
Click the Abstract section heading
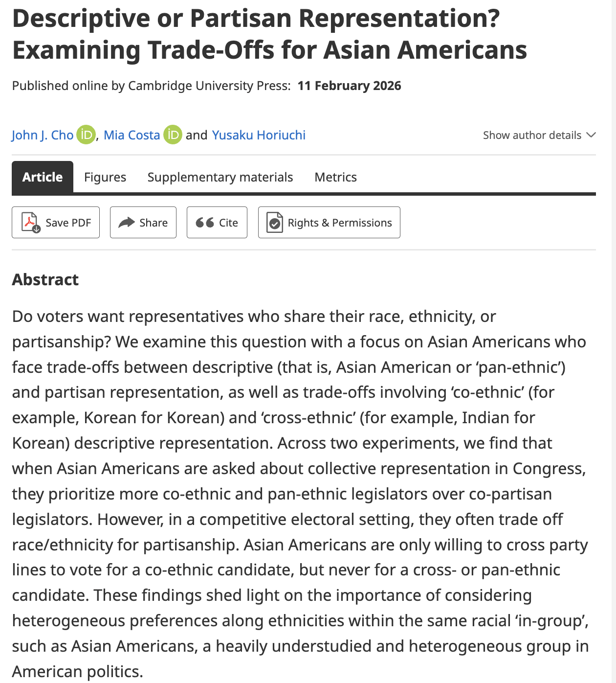(45, 279)
